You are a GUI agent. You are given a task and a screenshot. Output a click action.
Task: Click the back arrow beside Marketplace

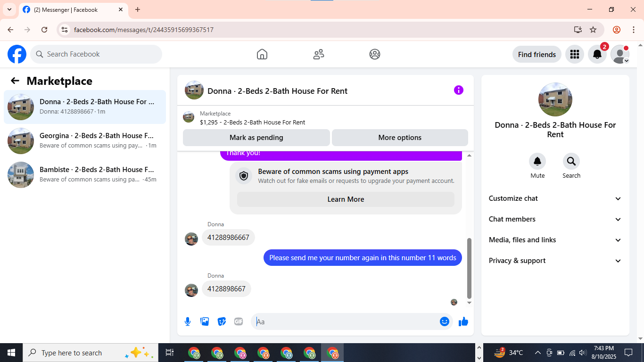coord(15,81)
